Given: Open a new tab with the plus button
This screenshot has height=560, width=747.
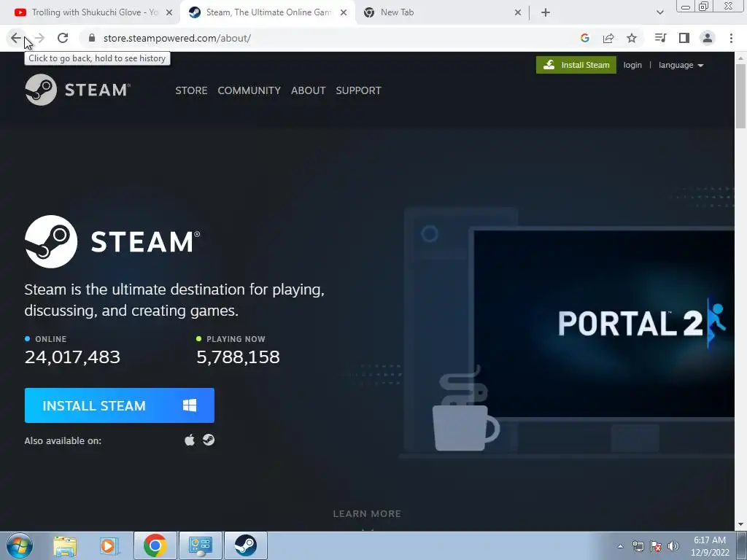Looking at the screenshot, I should 546,12.
